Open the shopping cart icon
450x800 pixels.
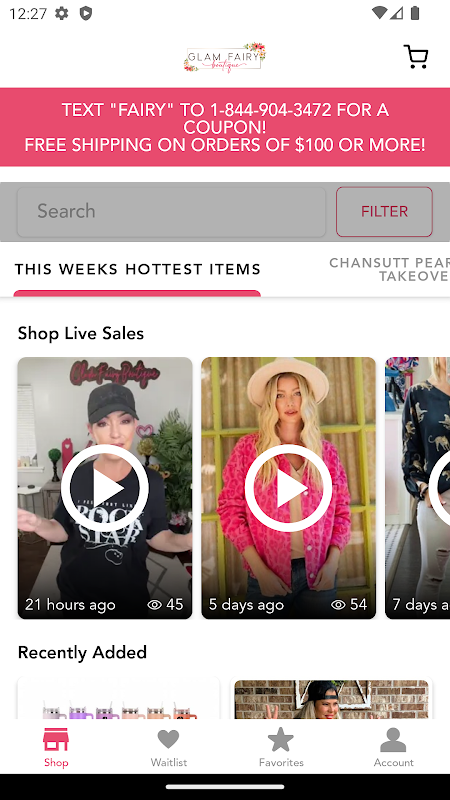point(416,57)
